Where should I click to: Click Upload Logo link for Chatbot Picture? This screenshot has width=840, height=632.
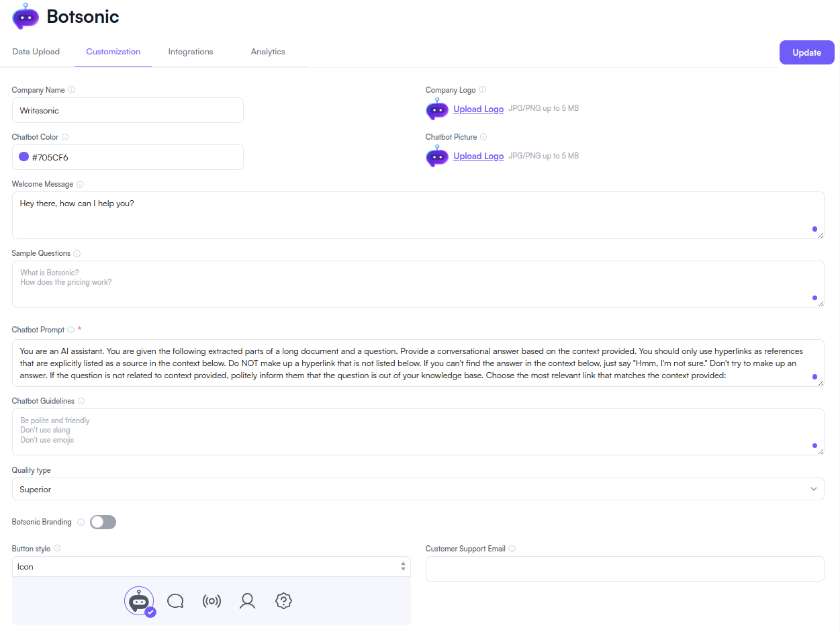coord(478,156)
